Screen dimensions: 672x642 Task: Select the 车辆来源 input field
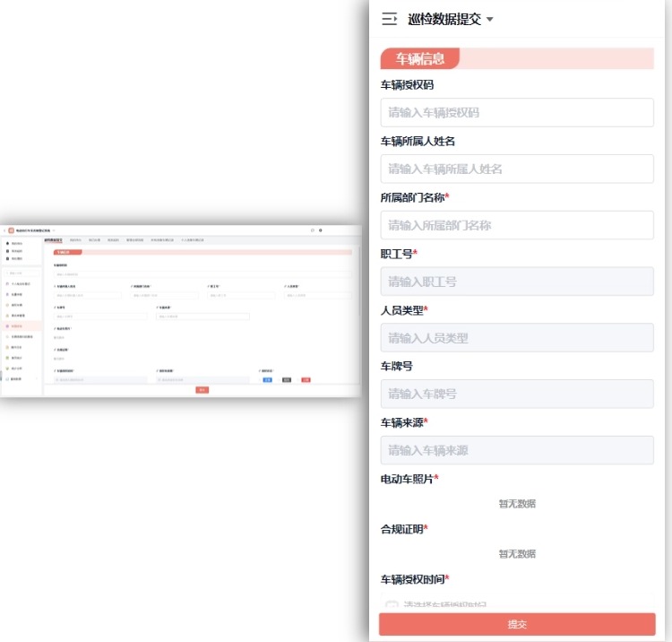(516, 450)
